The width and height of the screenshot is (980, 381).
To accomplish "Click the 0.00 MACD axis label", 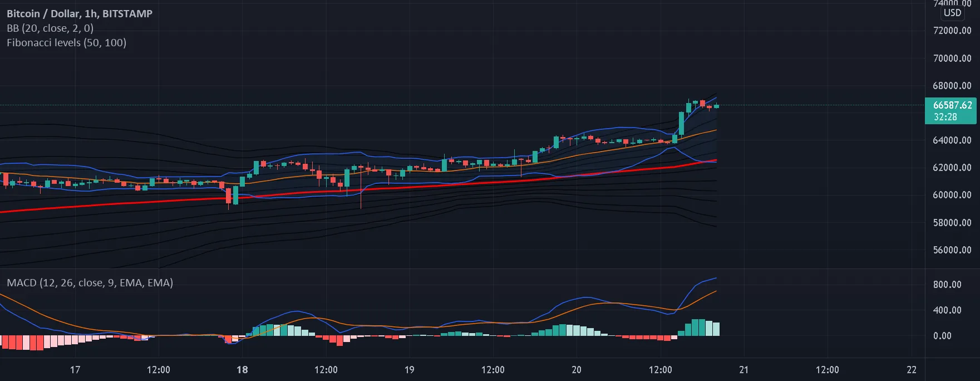I will pyautogui.click(x=942, y=335).
